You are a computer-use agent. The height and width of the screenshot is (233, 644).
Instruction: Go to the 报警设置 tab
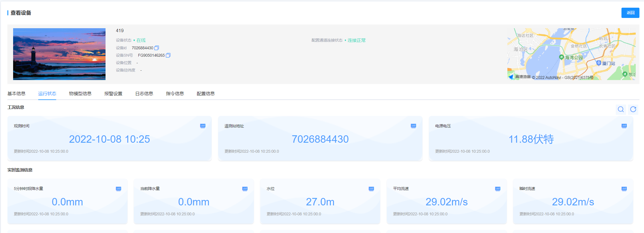pyautogui.click(x=113, y=93)
